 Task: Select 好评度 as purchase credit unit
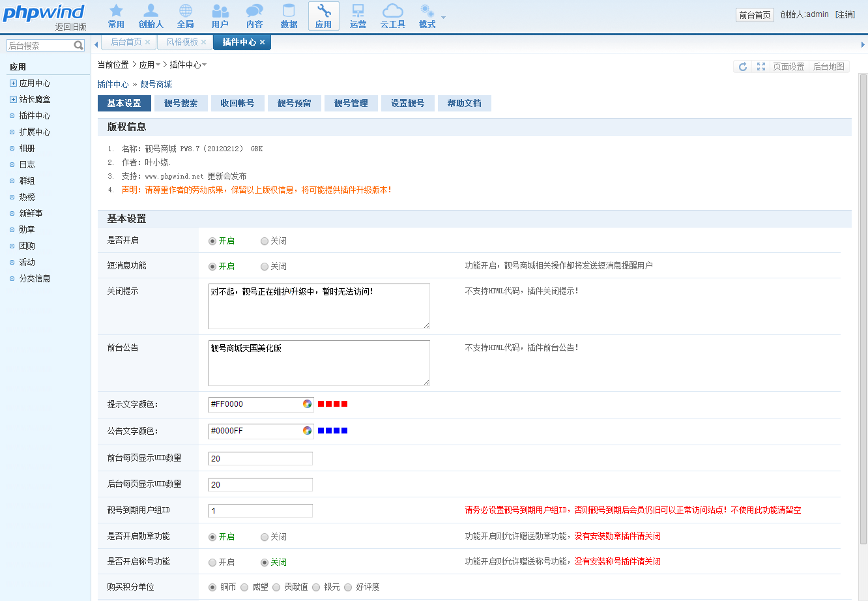tap(348, 587)
